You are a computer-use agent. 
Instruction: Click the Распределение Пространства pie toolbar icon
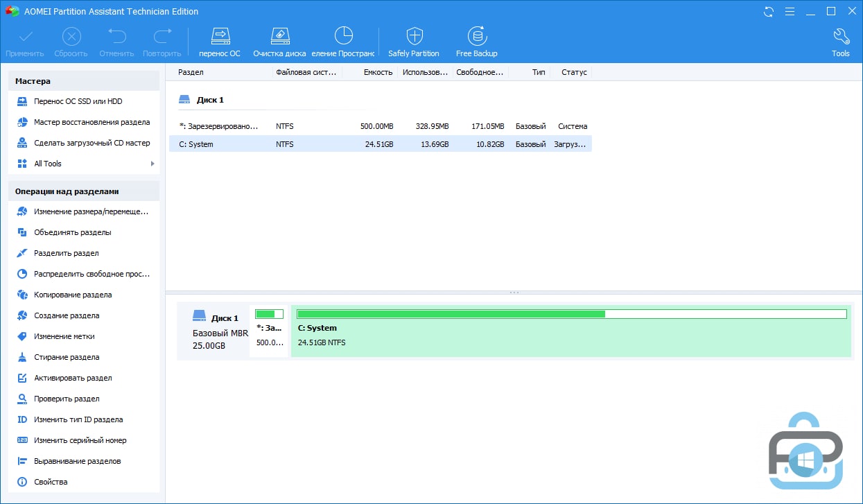pyautogui.click(x=343, y=42)
